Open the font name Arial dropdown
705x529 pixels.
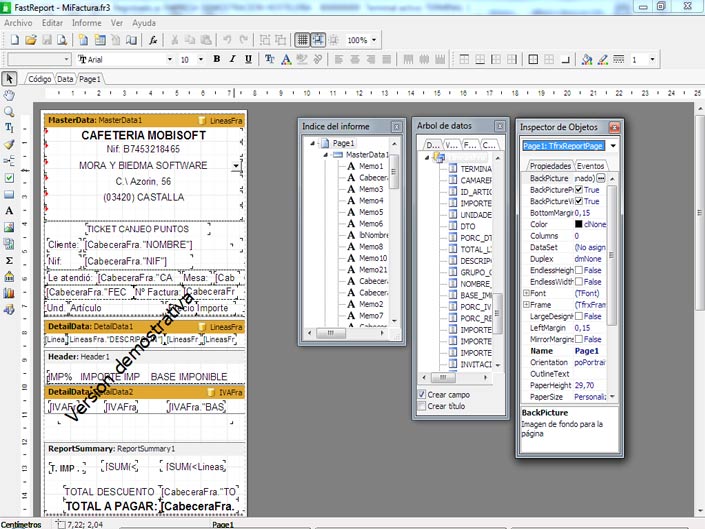pyautogui.click(x=170, y=59)
